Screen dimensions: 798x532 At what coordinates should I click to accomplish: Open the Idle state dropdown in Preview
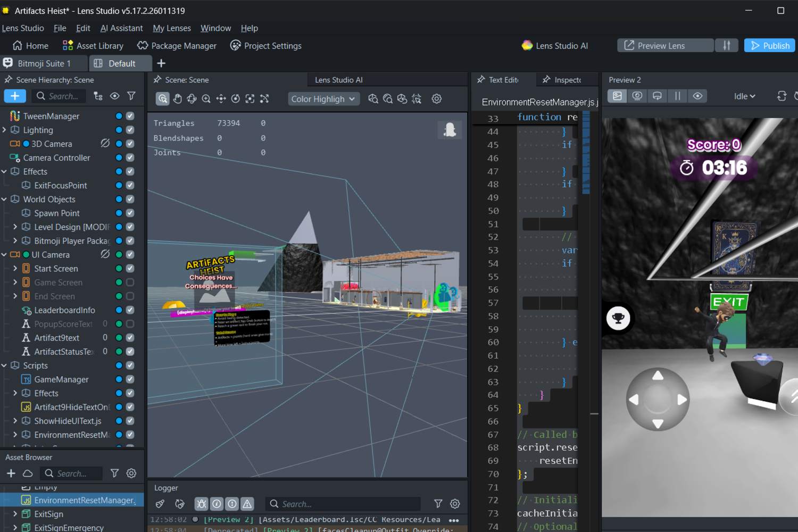(744, 96)
